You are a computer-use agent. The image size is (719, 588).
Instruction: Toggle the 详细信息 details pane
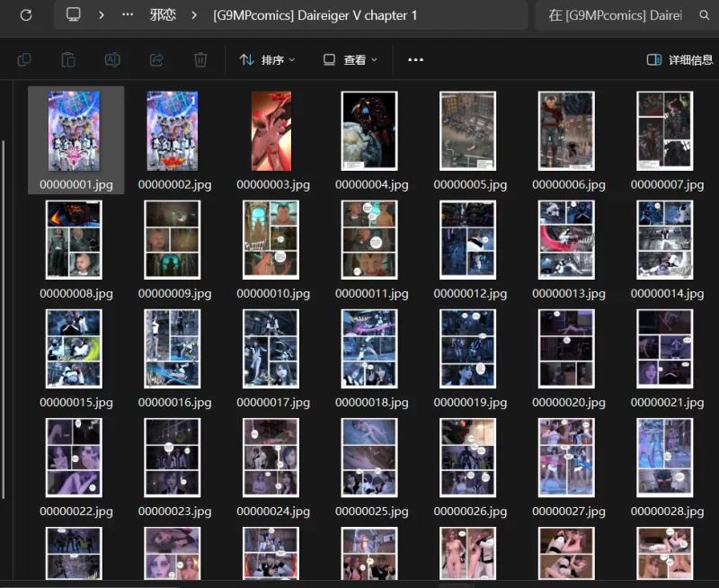click(679, 59)
